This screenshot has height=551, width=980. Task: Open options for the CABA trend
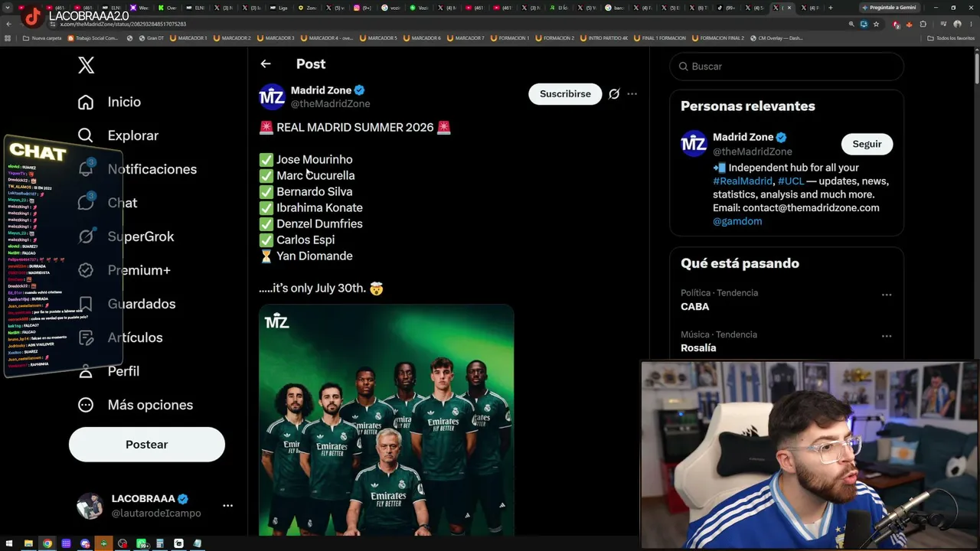(887, 295)
